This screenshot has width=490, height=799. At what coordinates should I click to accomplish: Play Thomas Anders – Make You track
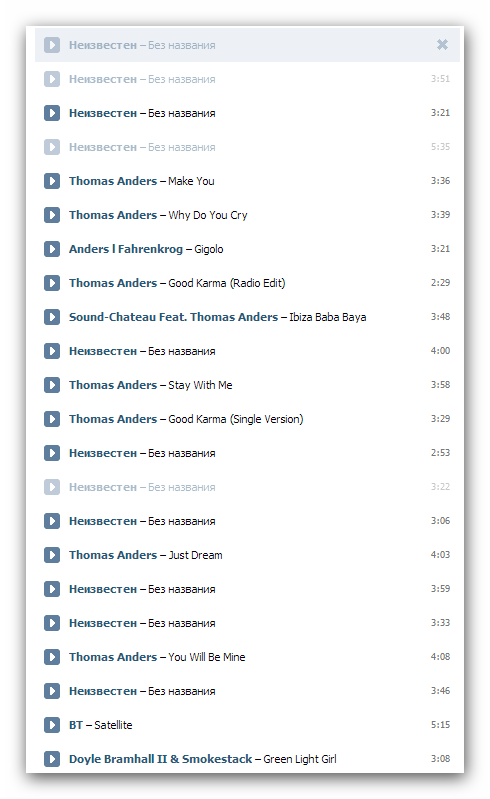click(51, 181)
